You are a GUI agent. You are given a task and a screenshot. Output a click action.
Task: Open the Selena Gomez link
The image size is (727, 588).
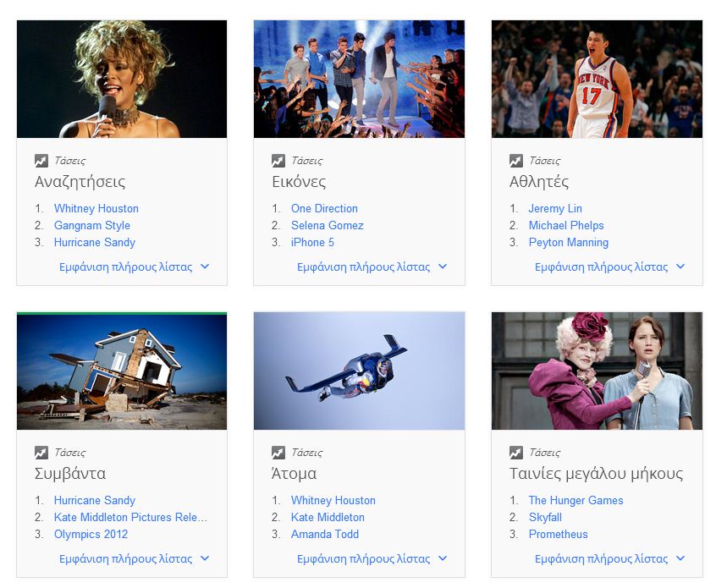[328, 226]
